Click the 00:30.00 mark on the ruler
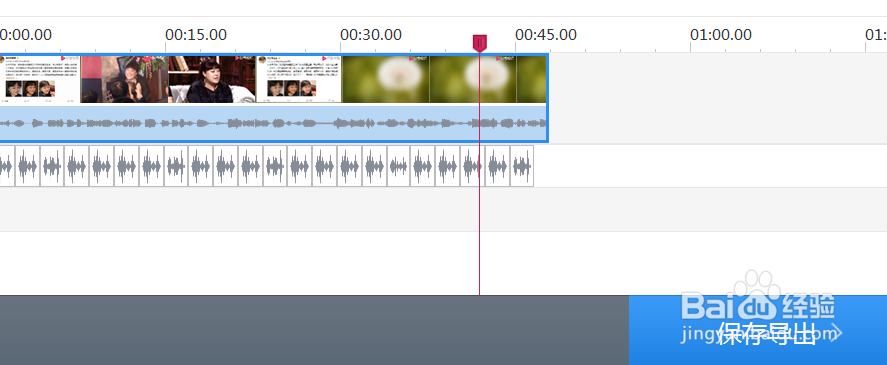 [x=371, y=35]
